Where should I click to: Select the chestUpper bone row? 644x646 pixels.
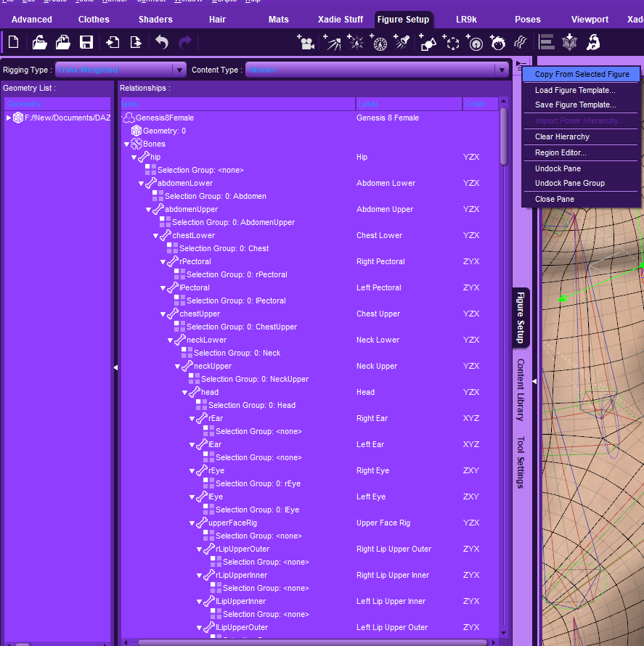[x=200, y=314]
